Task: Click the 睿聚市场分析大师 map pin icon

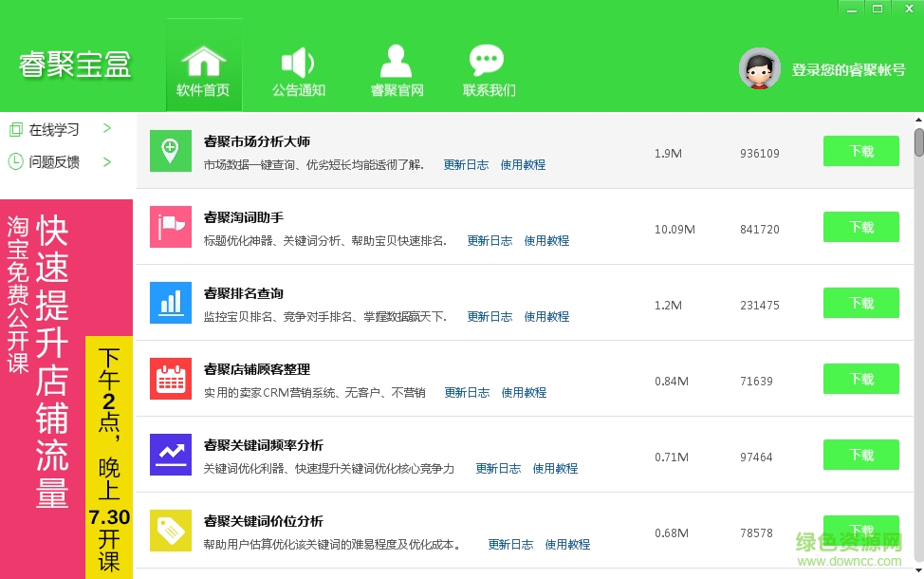Action: [x=171, y=151]
